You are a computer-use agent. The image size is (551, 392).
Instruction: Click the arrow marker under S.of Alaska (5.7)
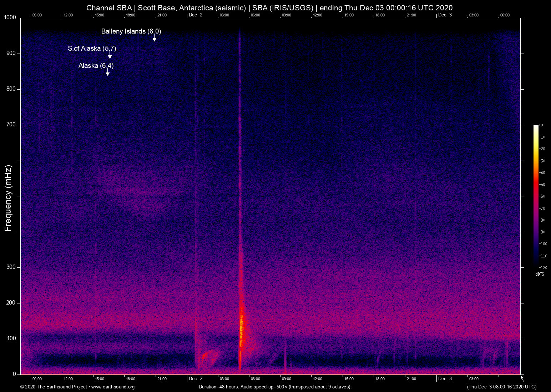click(x=110, y=56)
